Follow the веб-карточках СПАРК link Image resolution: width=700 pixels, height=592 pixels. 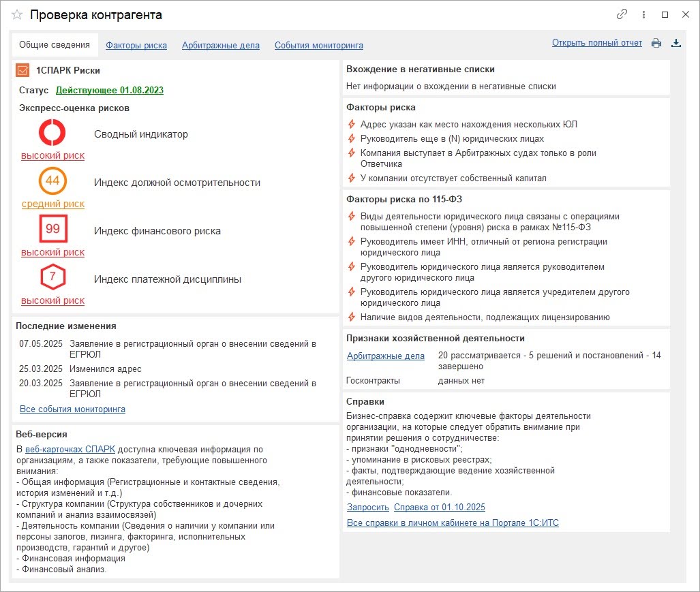[x=70, y=449]
